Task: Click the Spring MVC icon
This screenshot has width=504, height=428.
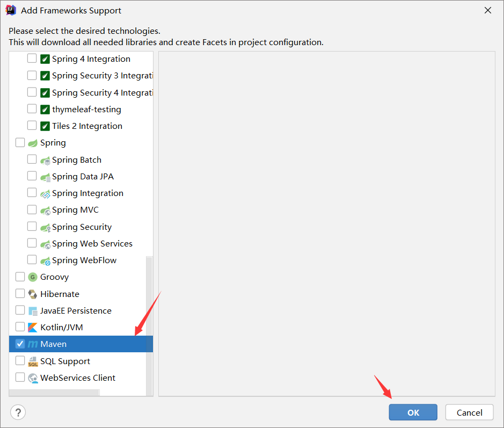Action: tap(45, 211)
